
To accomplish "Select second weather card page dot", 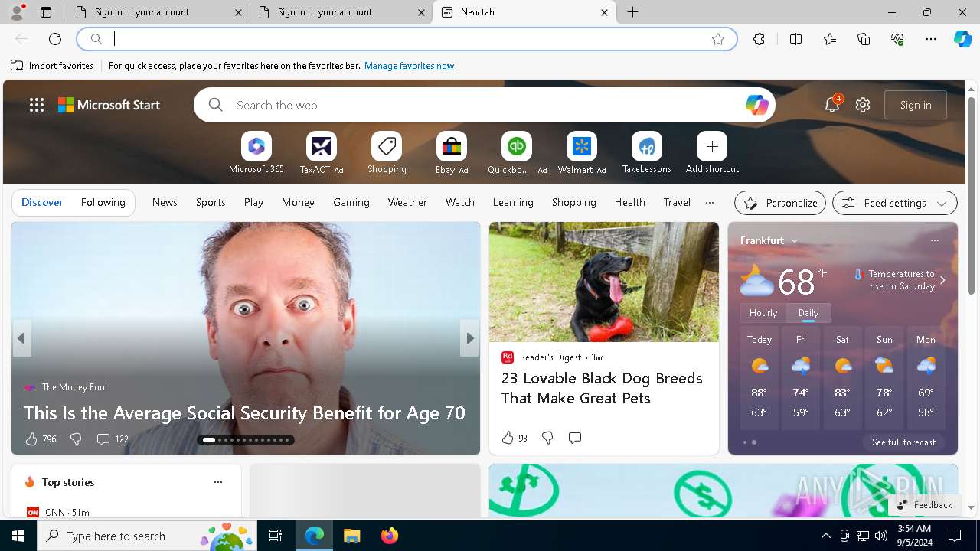I will coord(754,442).
